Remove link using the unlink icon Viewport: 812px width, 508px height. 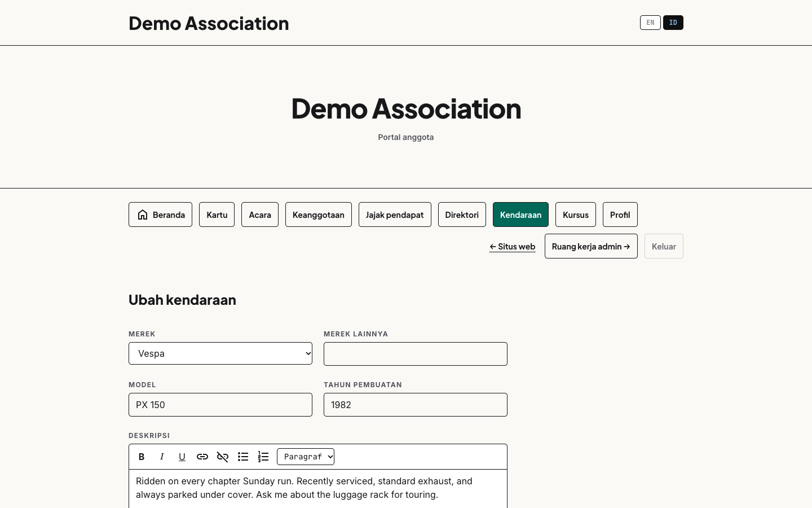223,457
